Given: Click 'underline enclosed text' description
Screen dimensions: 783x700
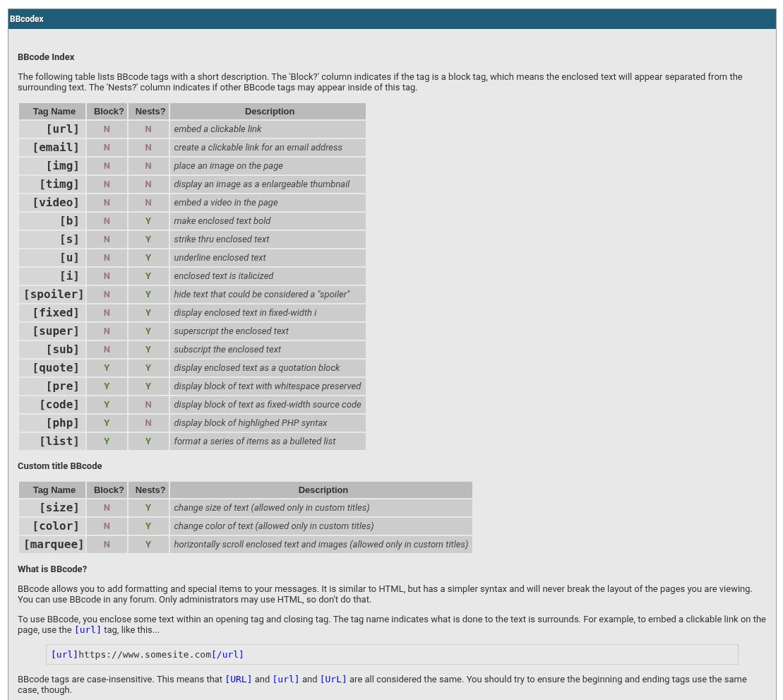Looking at the screenshot, I should tap(220, 258).
